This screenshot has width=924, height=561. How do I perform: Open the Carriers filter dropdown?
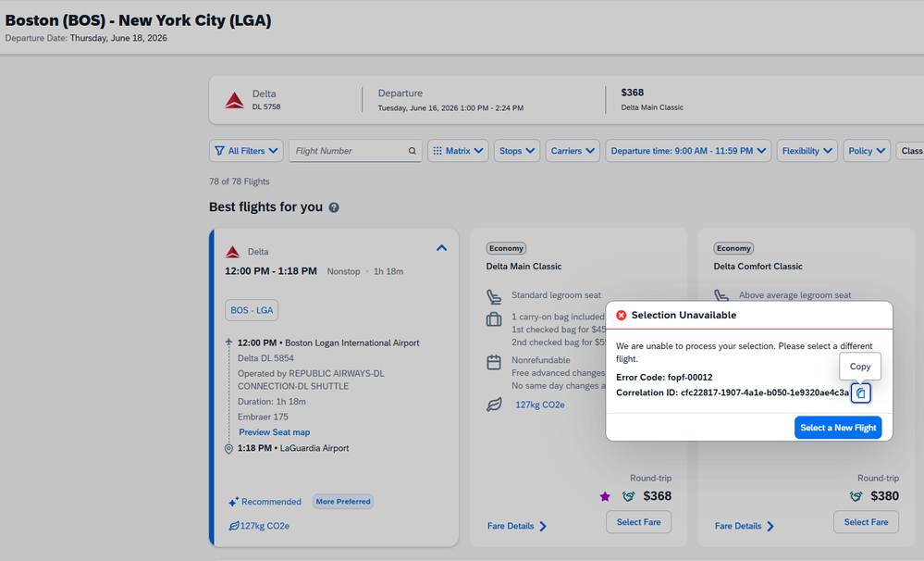tap(573, 151)
